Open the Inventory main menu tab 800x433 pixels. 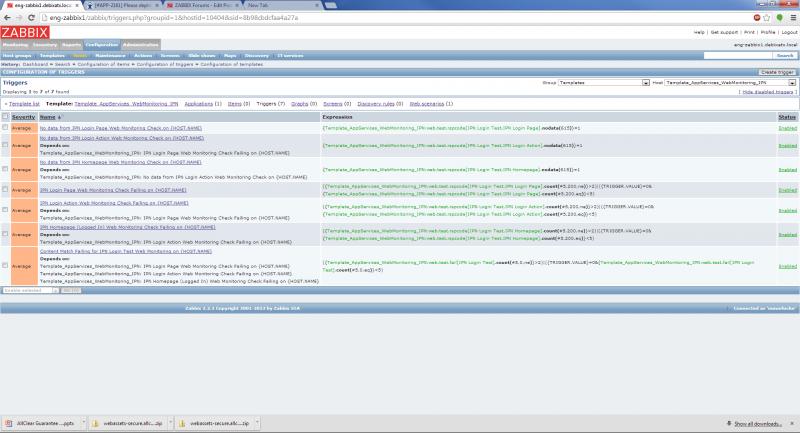[45, 45]
